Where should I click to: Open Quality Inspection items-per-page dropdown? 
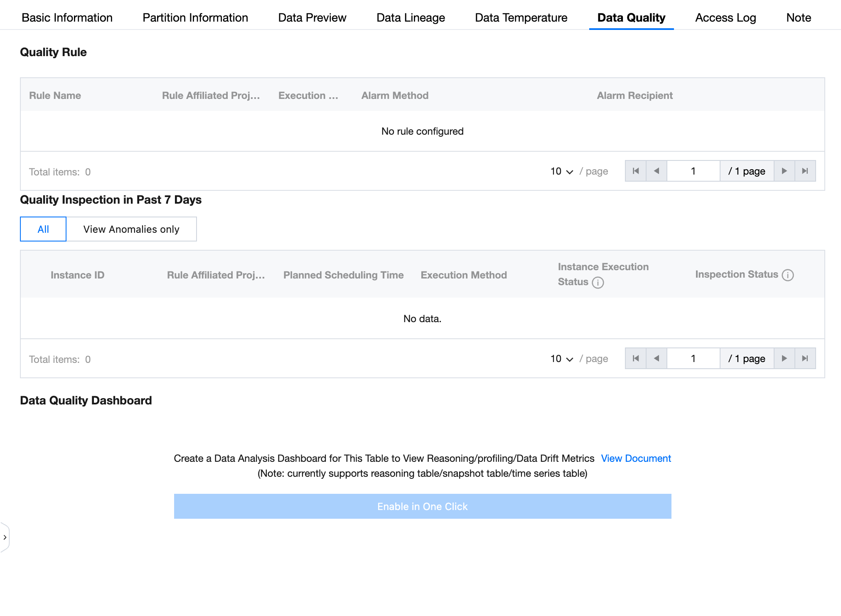click(562, 359)
